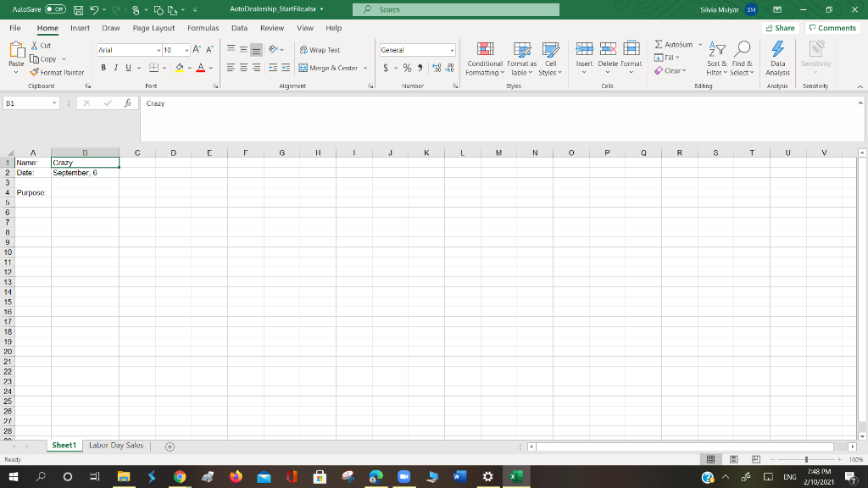Open Conditional Formatting options
Screen dimensions: 868x488
[485, 61]
